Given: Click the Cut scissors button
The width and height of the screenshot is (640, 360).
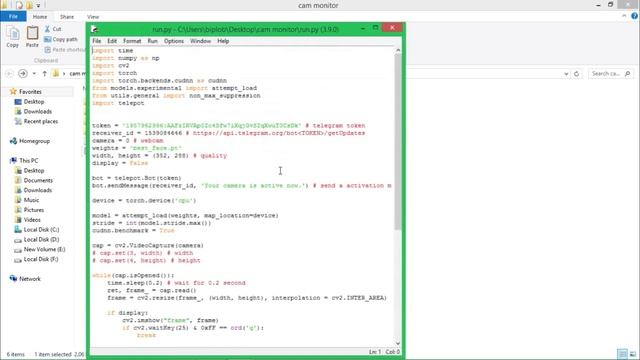Looking at the screenshot, I should click(53, 29).
